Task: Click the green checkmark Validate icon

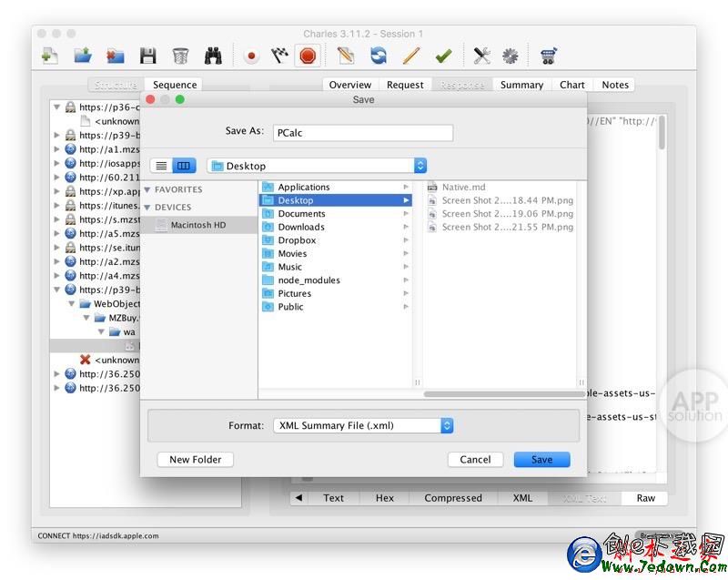Action: tap(443, 56)
